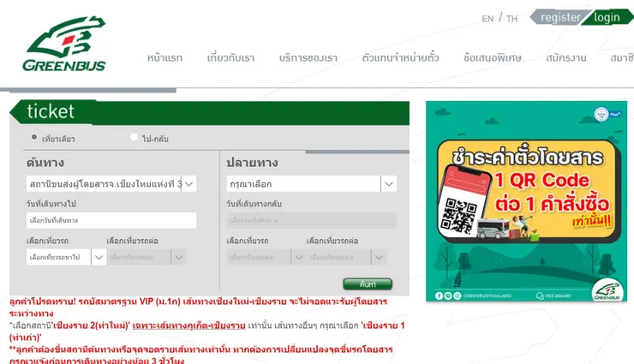Viewport: 634px width, 364px height.
Task: Click the GREENBUSTHAILAND social handle text
Action: (x=487, y=295)
